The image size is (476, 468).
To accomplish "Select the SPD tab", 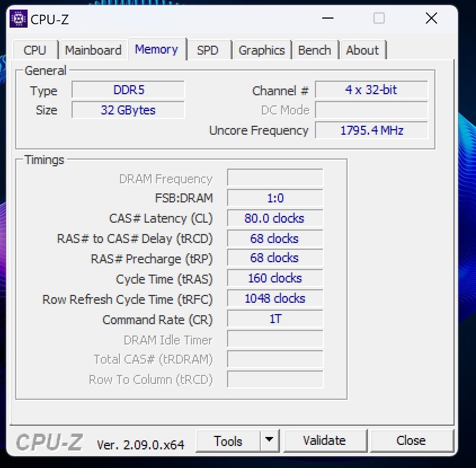I will pyautogui.click(x=208, y=50).
